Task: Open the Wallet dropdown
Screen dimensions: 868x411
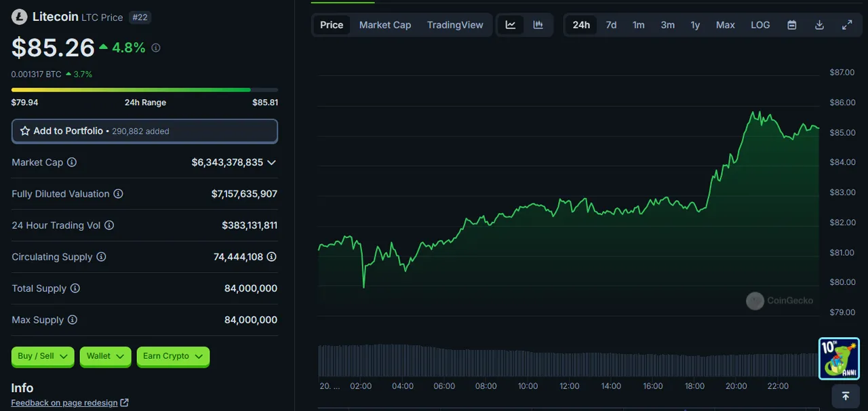Action: point(105,357)
